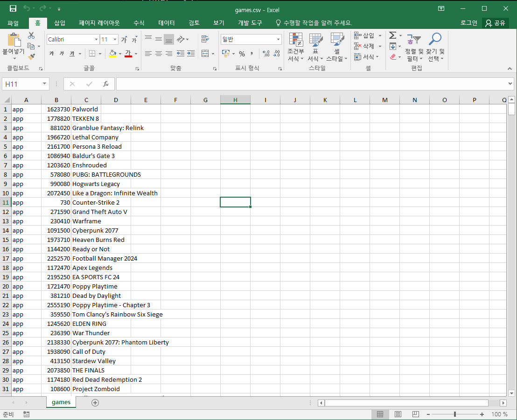
Task: Switch to the 수식 tab
Action: click(139, 23)
